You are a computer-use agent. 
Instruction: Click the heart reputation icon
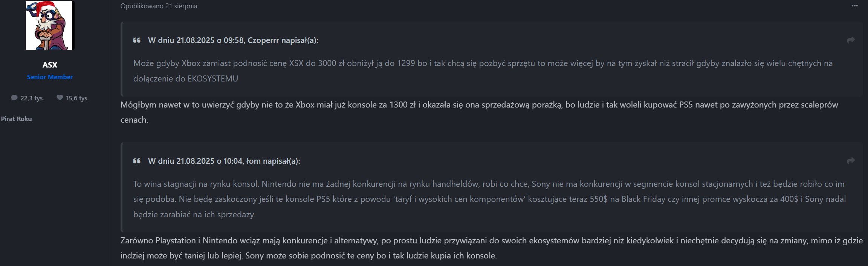pyautogui.click(x=60, y=98)
